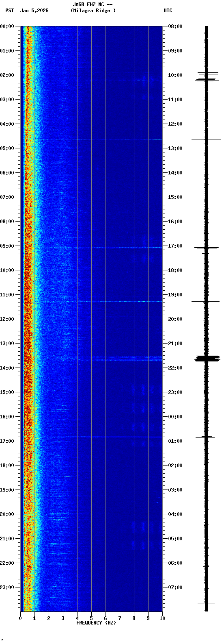The height and width of the screenshot is (644, 224).
Task: Click the 01:00 UTC label on right axis
Action: click(x=175, y=441)
